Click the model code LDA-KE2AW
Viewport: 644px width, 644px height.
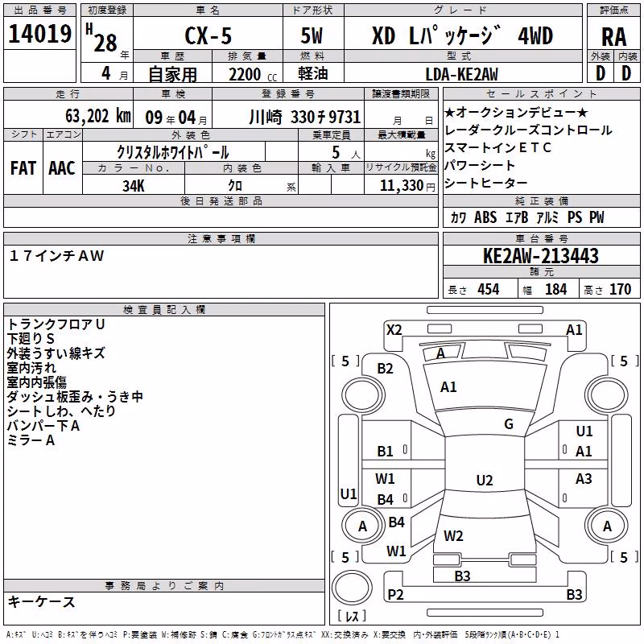click(461, 74)
